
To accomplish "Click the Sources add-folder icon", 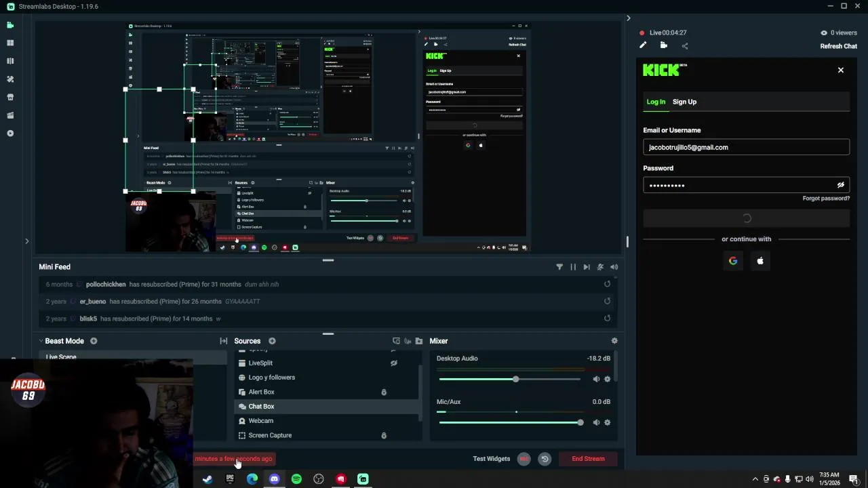I will [419, 341].
